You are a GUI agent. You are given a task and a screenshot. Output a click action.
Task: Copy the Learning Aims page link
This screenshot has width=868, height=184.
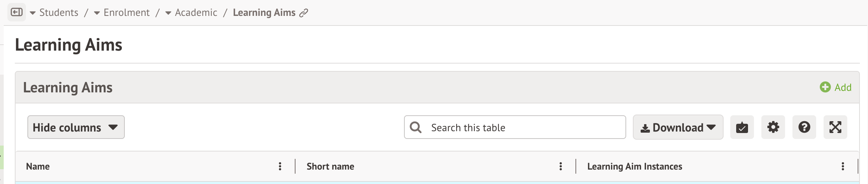pyautogui.click(x=304, y=13)
